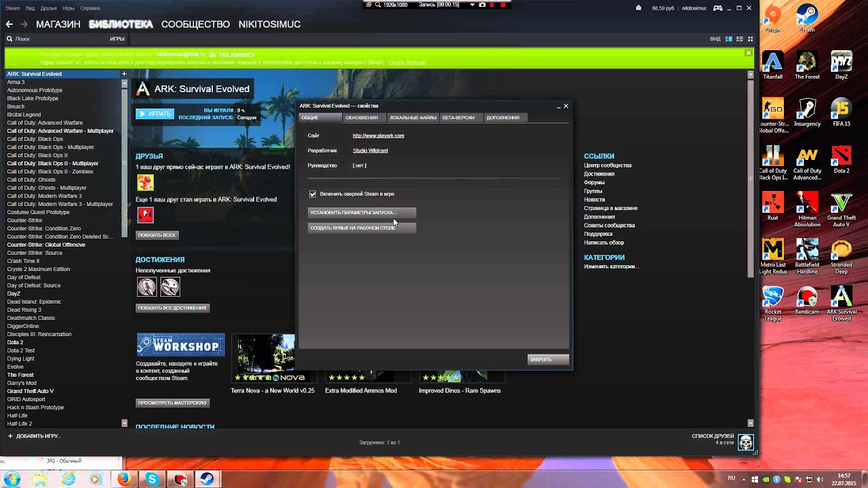Click Steam icon in the taskbar
The height and width of the screenshot is (488, 868).
[206, 479]
